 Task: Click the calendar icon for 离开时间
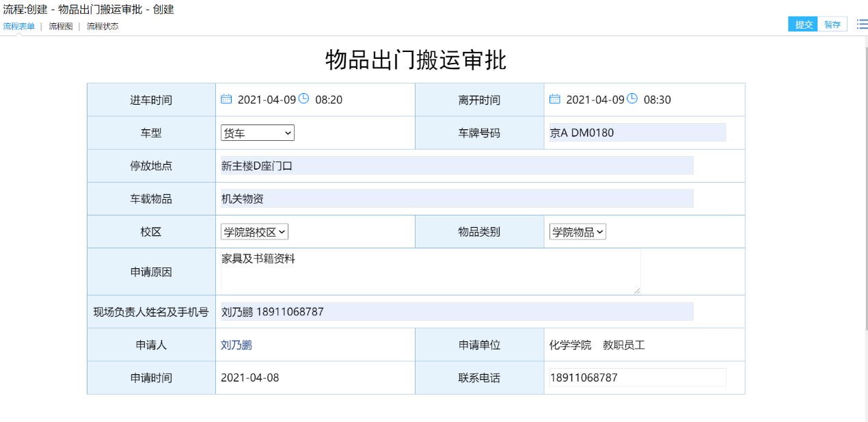click(x=555, y=99)
